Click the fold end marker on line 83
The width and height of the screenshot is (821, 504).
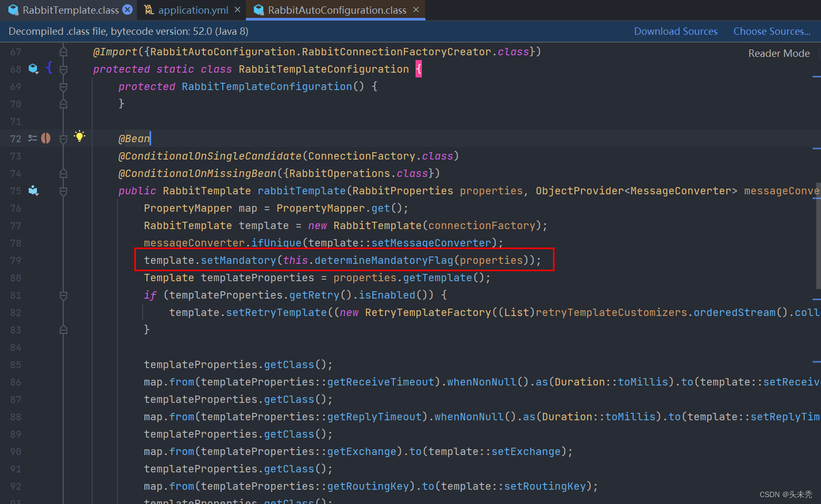[x=63, y=330]
